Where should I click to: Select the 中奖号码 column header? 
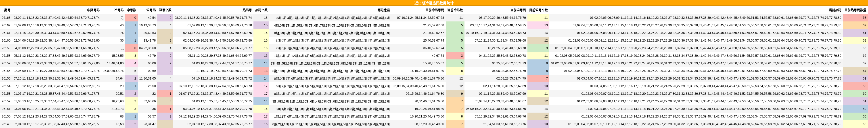click(93, 10)
